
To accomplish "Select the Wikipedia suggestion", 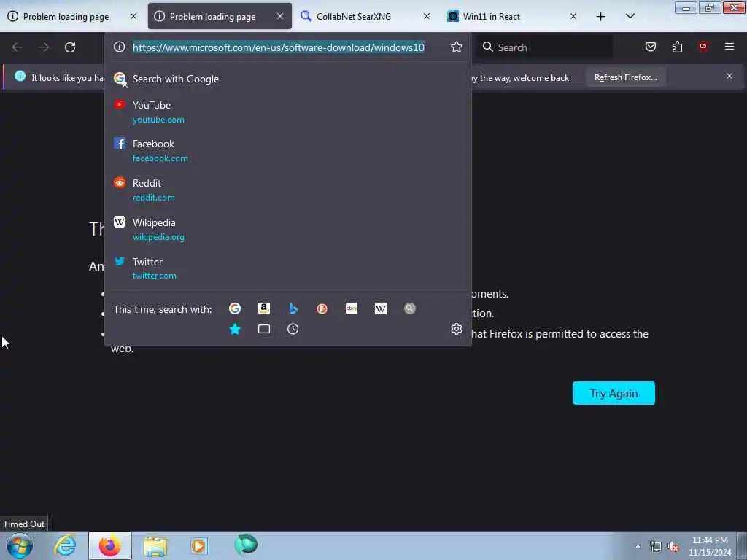I will (x=287, y=230).
